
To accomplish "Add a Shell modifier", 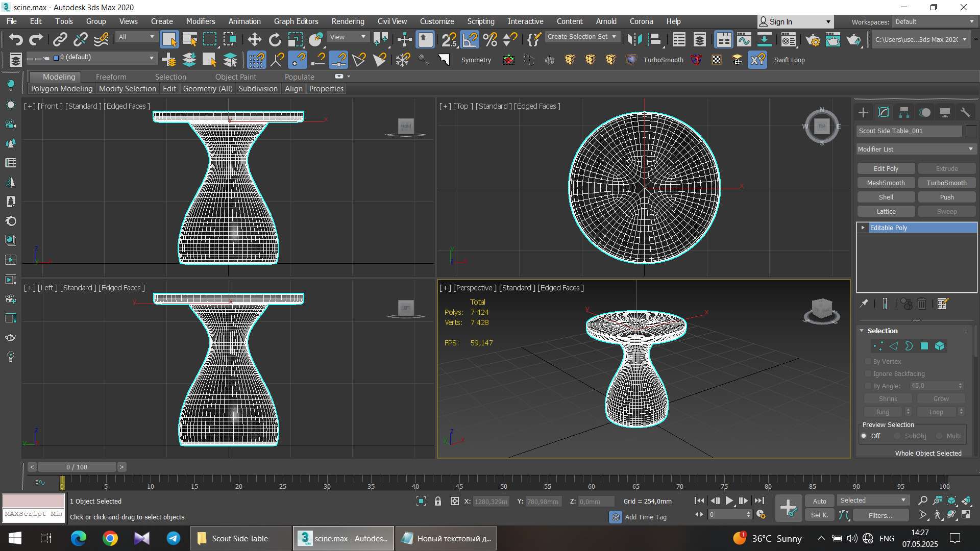I will point(886,197).
